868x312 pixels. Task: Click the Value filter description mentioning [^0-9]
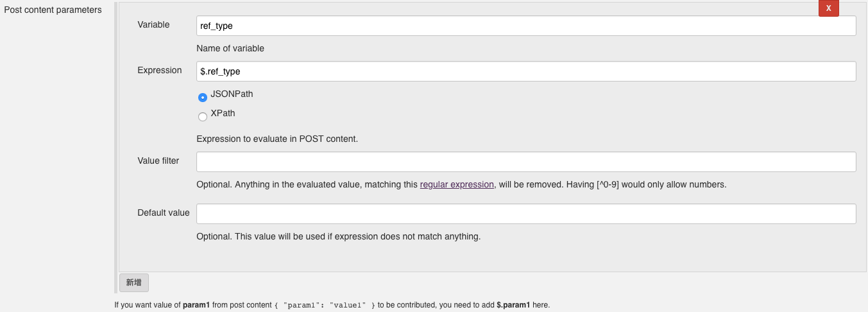click(461, 184)
